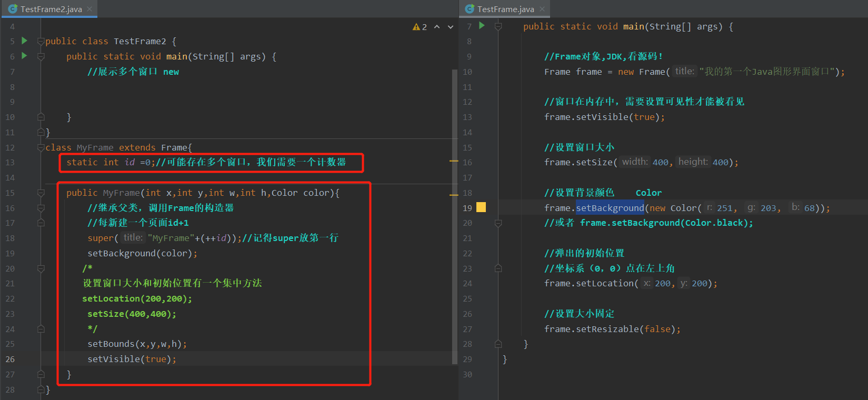Close the TestFrame2.java tab
The height and width of the screenshot is (400, 868).
[89, 9]
